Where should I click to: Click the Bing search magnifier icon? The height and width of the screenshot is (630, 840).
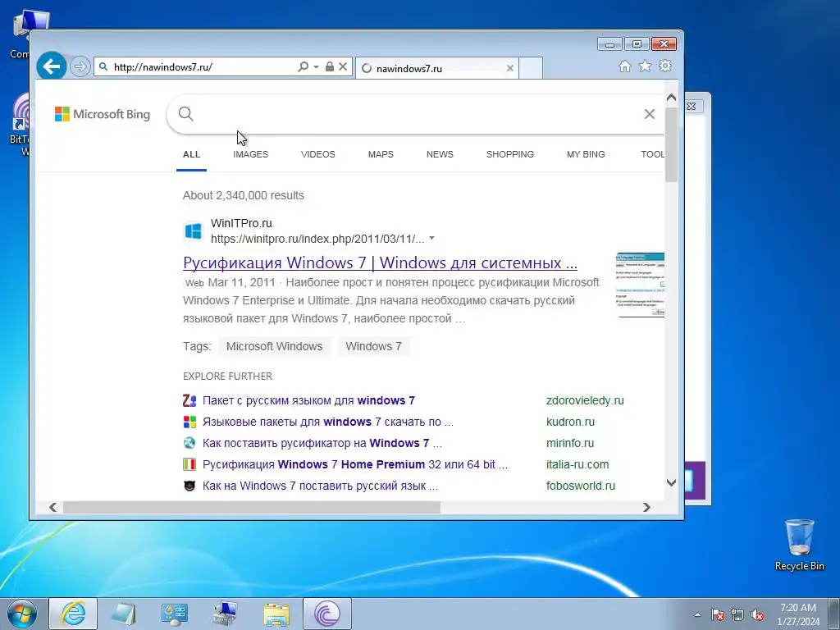coord(186,113)
